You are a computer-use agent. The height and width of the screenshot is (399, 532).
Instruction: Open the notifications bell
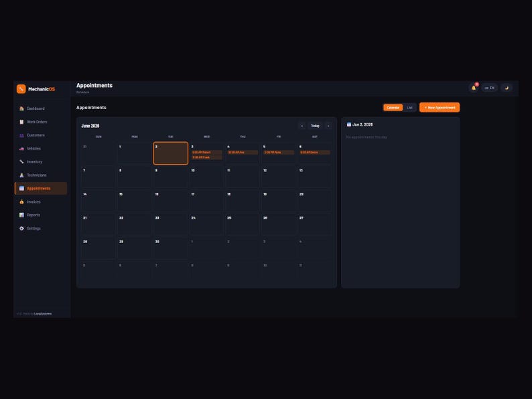(x=474, y=88)
